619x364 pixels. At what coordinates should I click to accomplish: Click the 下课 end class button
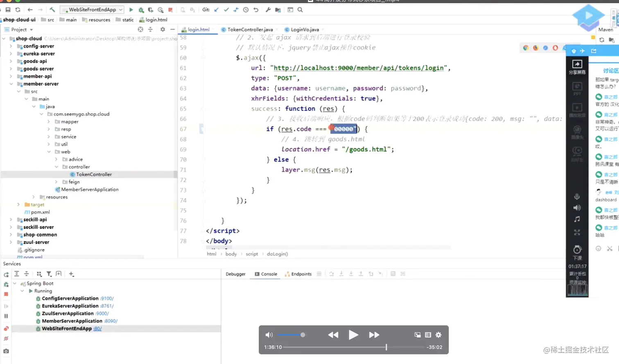[x=577, y=253]
